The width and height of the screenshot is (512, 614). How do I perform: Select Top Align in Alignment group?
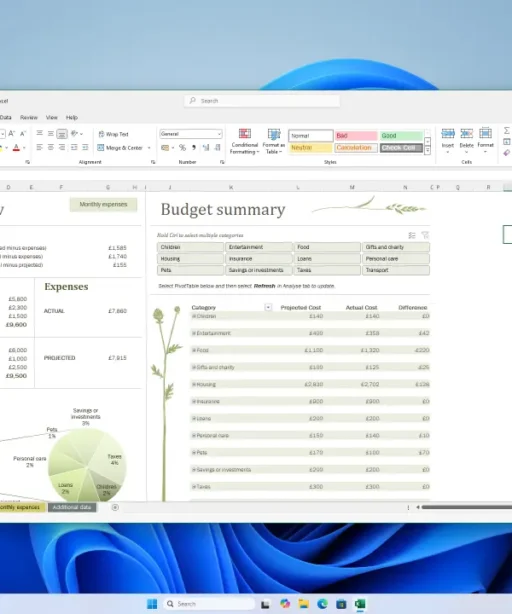click(40, 134)
